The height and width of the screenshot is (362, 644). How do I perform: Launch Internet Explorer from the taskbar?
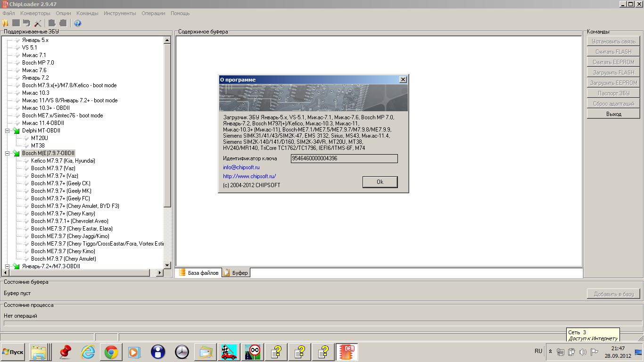88,352
